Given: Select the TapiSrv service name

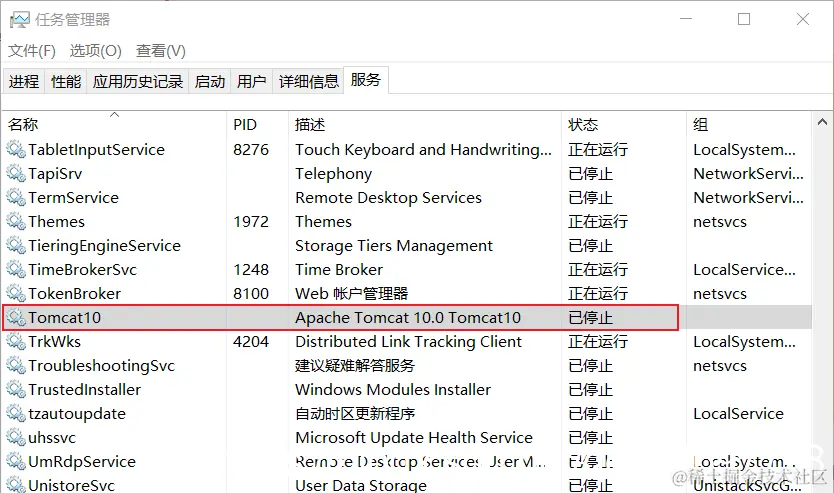Looking at the screenshot, I should [x=55, y=174].
